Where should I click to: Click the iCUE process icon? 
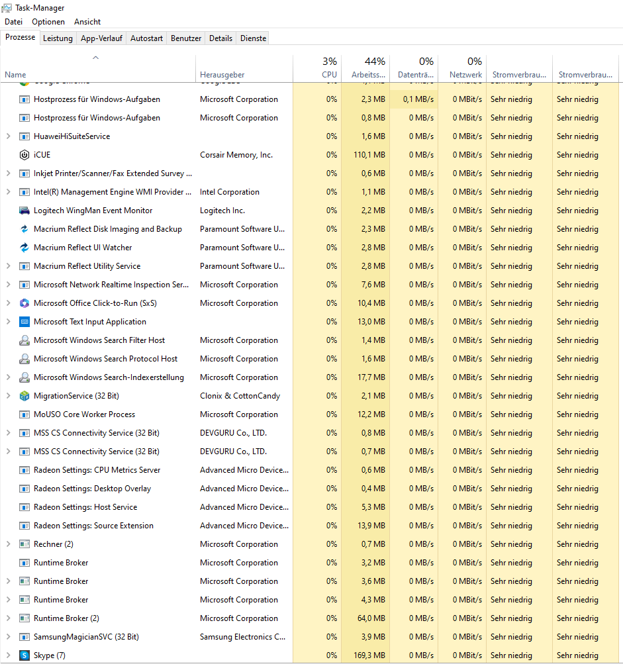(x=24, y=155)
